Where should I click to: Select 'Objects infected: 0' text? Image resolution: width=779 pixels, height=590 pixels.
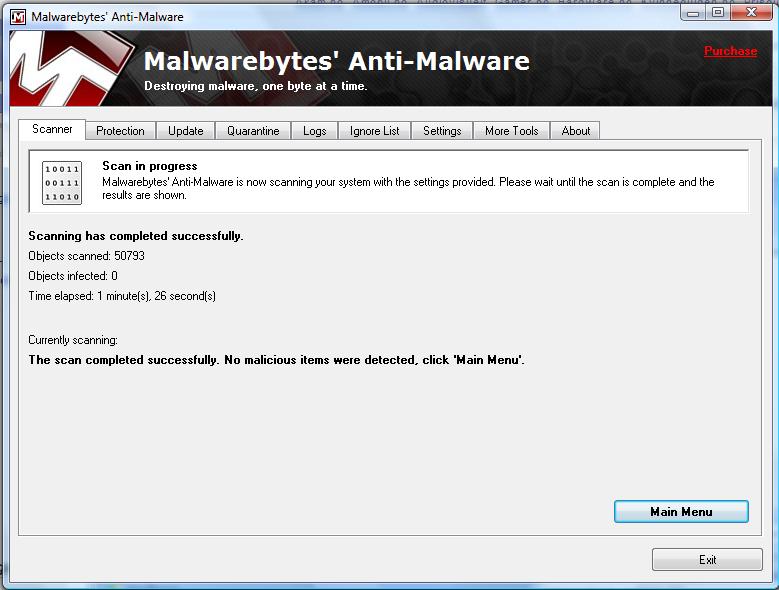click(x=73, y=276)
